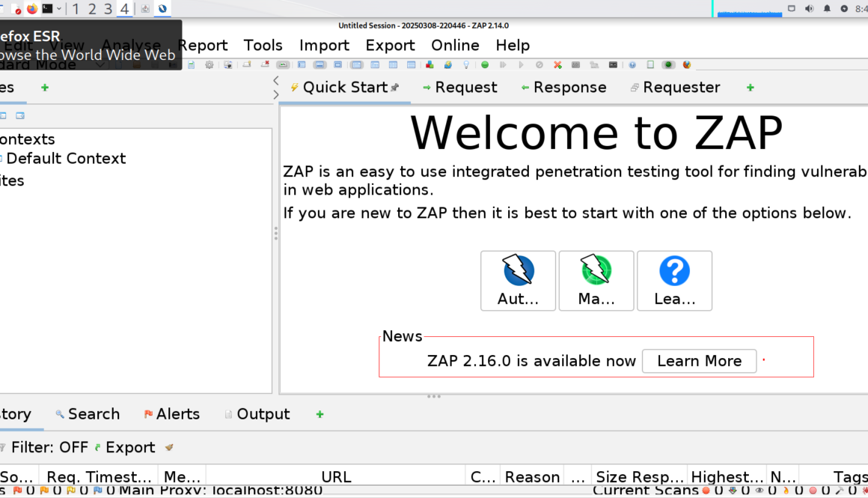868x498 pixels.
Task: Open the Alerts tab in bottom panel
Action: point(171,414)
